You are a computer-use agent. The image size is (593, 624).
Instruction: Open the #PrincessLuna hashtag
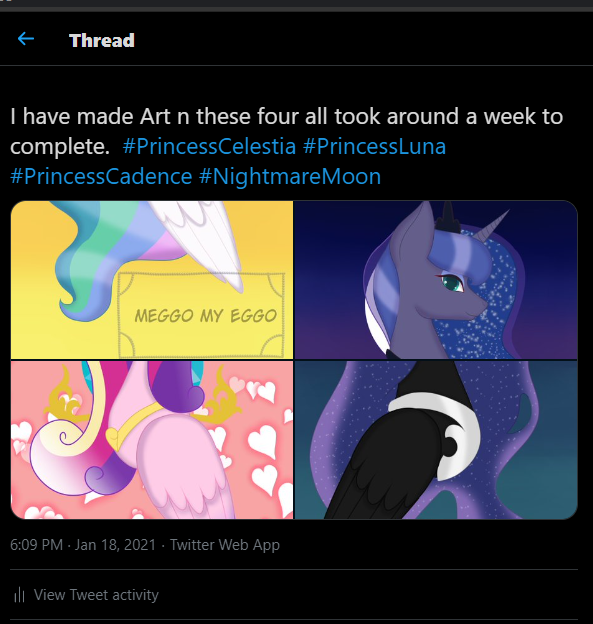(375, 146)
